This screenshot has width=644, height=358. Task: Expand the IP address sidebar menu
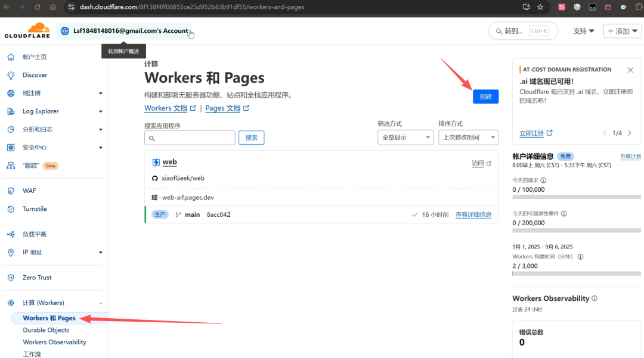(101, 253)
